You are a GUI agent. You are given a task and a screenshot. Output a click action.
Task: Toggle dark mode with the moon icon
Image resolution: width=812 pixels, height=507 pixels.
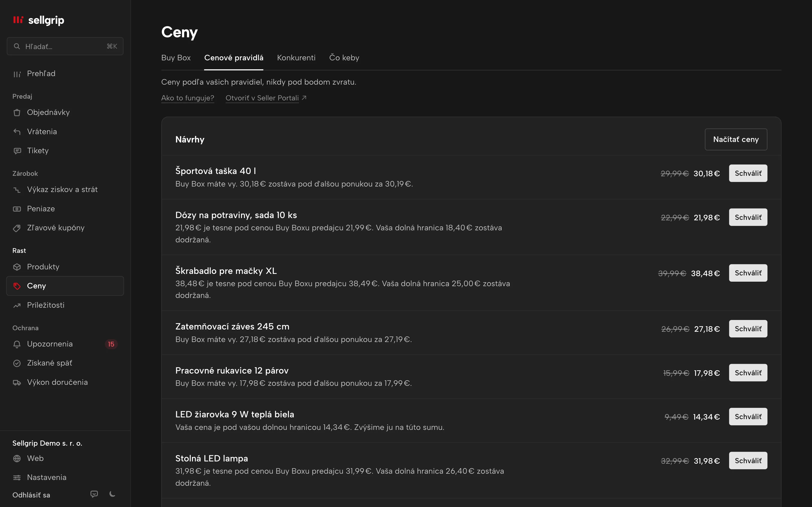click(113, 494)
